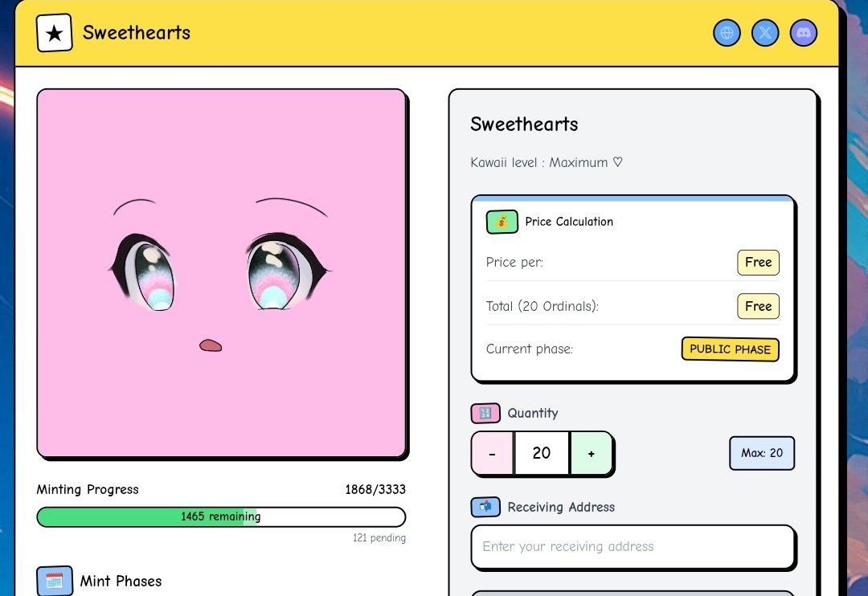The width and height of the screenshot is (868, 596).
Task: Click the Free badge next to Price per
Action: click(x=758, y=263)
